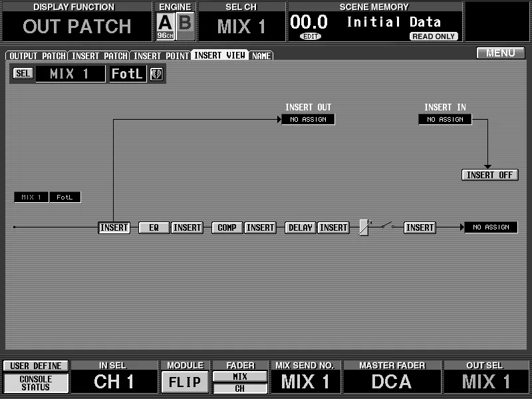532x399 pixels.
Task: Click the EDIT indicator under the scene number
Action: 311,37
